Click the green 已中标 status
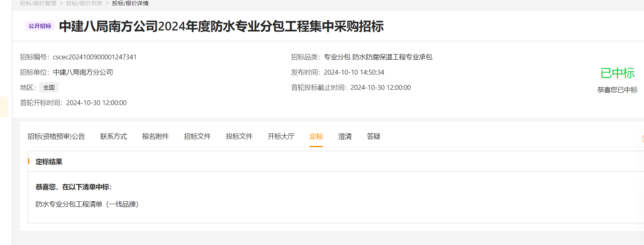The width and height of the screenshot is (644, 245). click(618, 73)
